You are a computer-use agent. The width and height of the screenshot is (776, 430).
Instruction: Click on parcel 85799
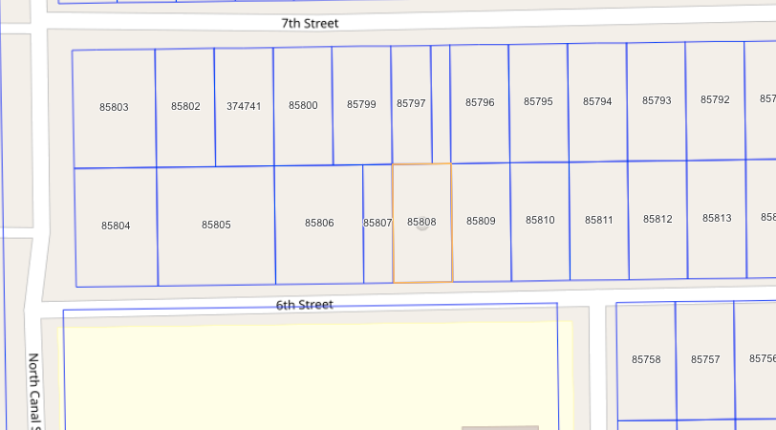click(361, 104)
